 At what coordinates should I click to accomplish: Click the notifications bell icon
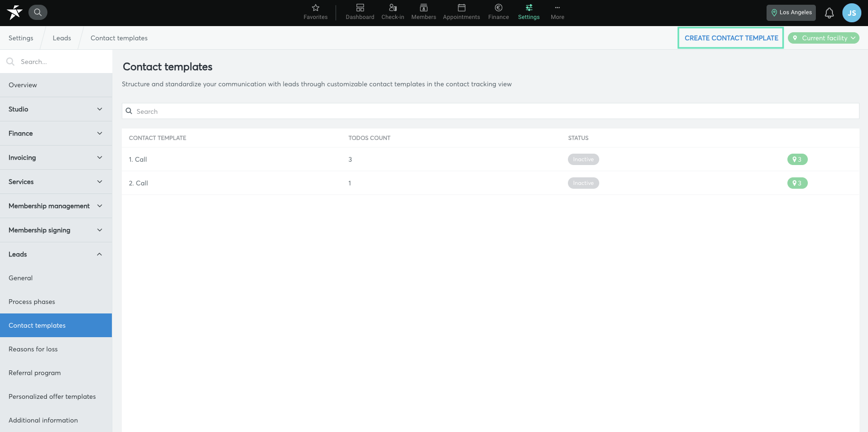[829, 13]
